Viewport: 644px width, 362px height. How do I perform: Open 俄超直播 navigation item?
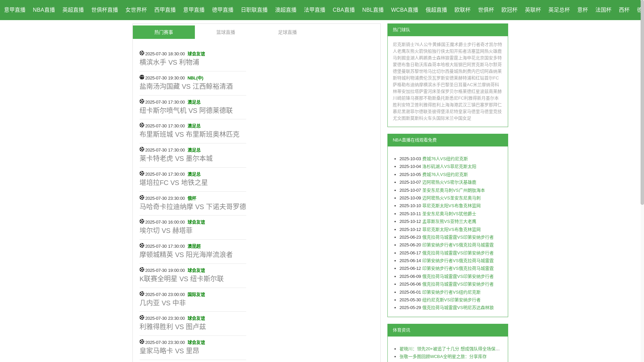[x=436, y=10]
